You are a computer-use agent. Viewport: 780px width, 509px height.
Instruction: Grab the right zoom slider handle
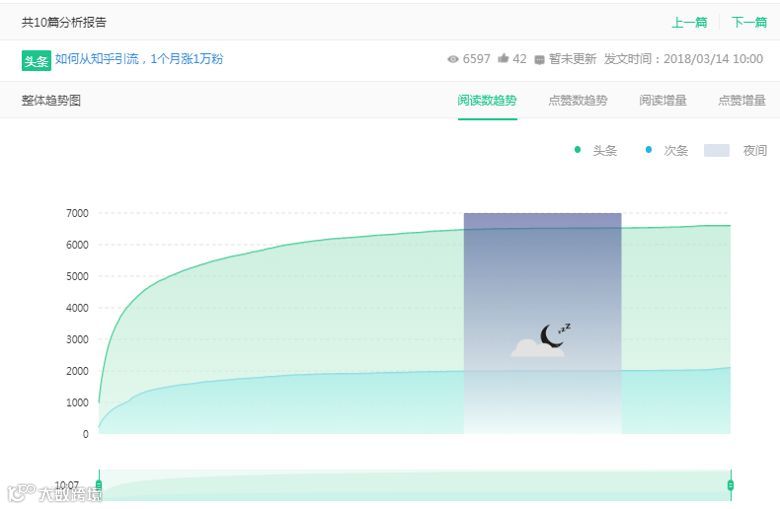pos(730,485)
